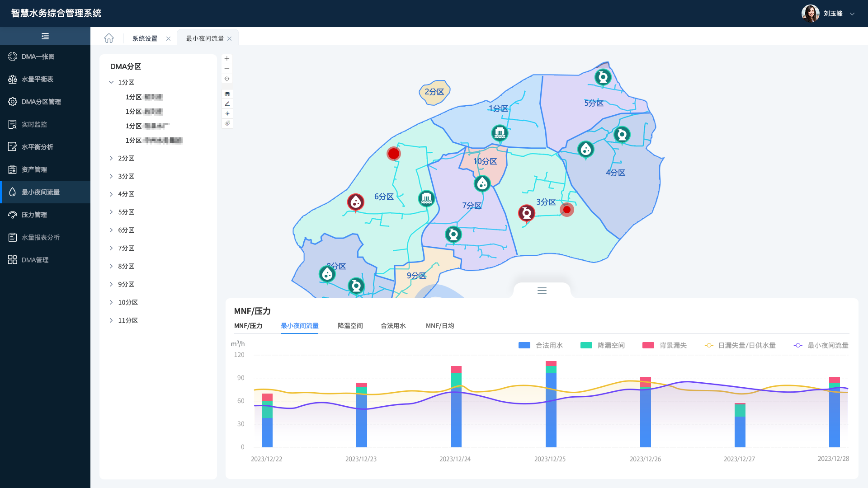Image resolution: width=868 pixels, height=488 pixels.
Task: Click the map locate/recenter icon
Action: click(x=227, y=79)
